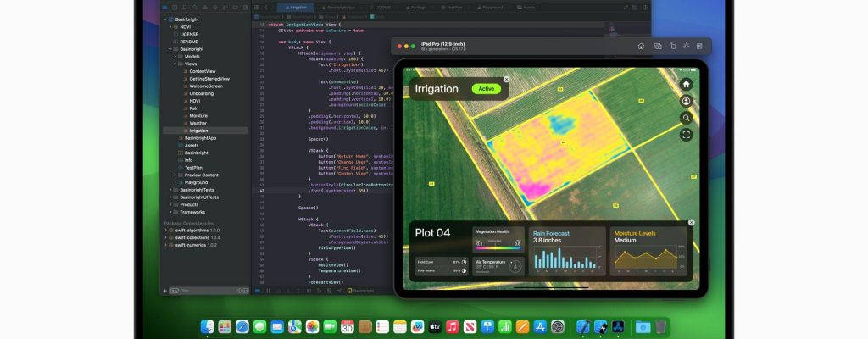Viewport: 868px width, 339px height.
Task: Click the Simulator screenshot camera icon
Action: pyautogui.click(x=657, y=47)
